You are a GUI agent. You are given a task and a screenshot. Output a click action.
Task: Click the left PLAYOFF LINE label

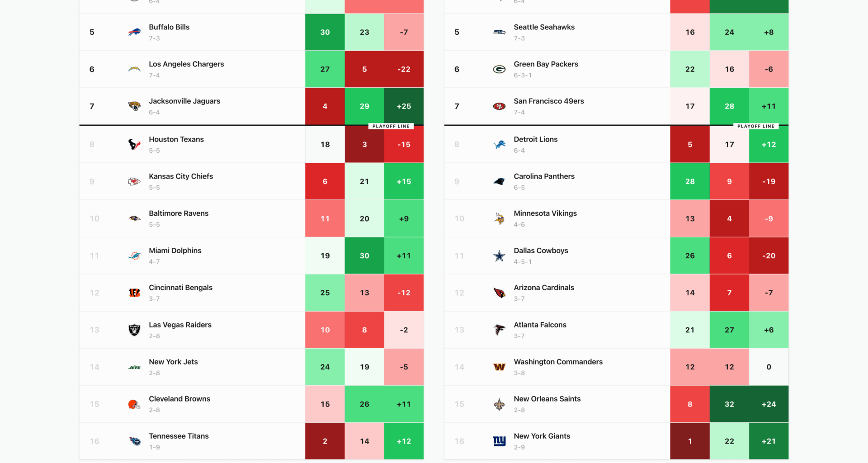(391, 126)
